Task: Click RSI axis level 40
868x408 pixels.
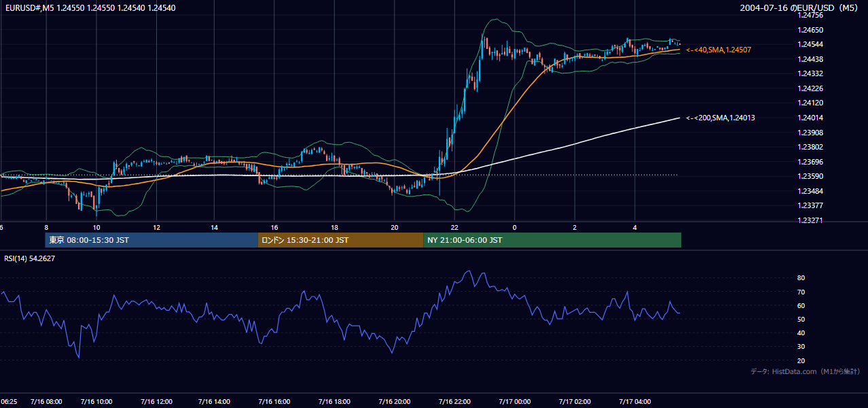Action: click(x=801, y=333)
